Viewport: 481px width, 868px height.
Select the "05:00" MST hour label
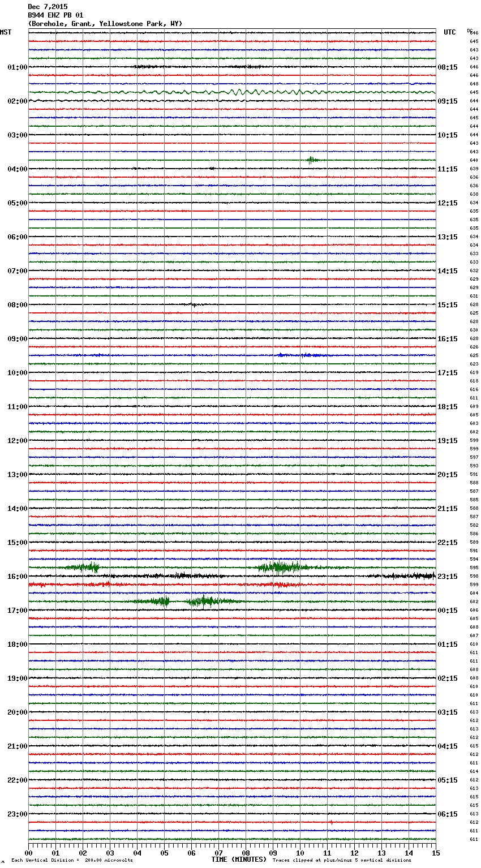coord(17,203)
